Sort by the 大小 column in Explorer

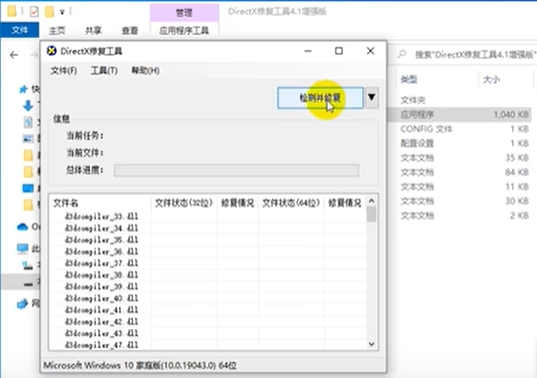point(491,79)
